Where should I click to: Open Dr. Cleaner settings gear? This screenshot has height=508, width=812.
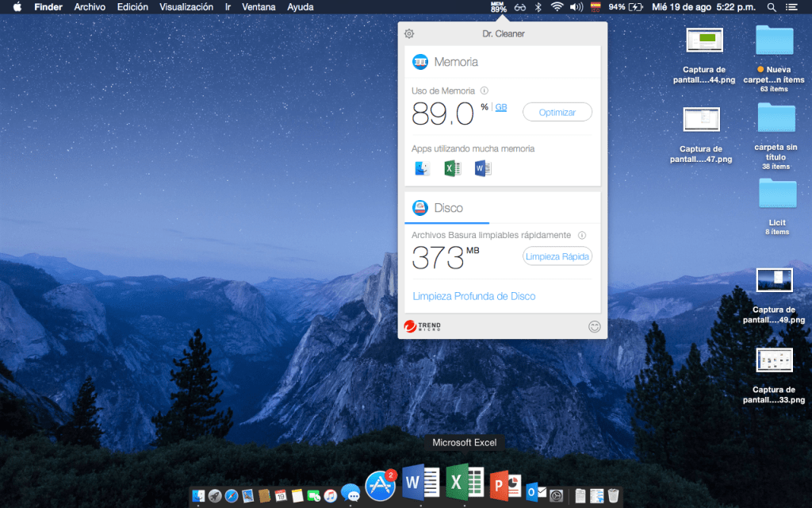409,33
